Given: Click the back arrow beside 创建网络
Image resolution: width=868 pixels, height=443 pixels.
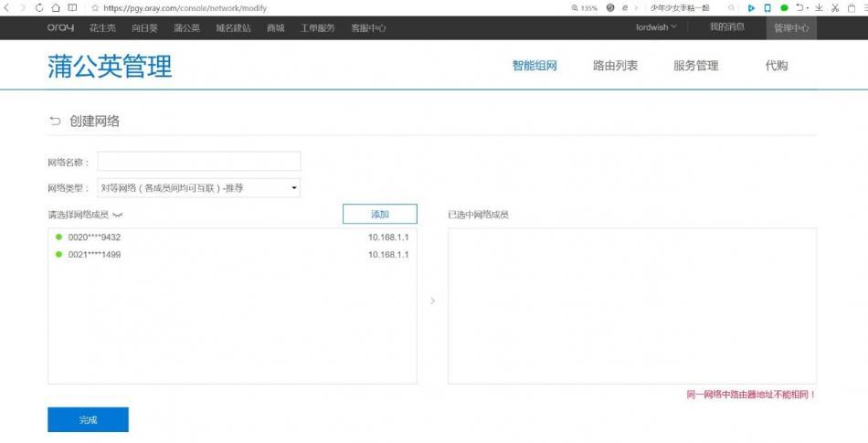Looking at the screenshot, I should click(x=55, y=121).
